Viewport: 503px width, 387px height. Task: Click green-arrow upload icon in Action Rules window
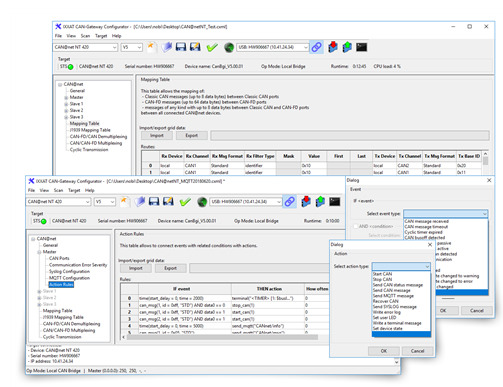click(x=320, y=201)
